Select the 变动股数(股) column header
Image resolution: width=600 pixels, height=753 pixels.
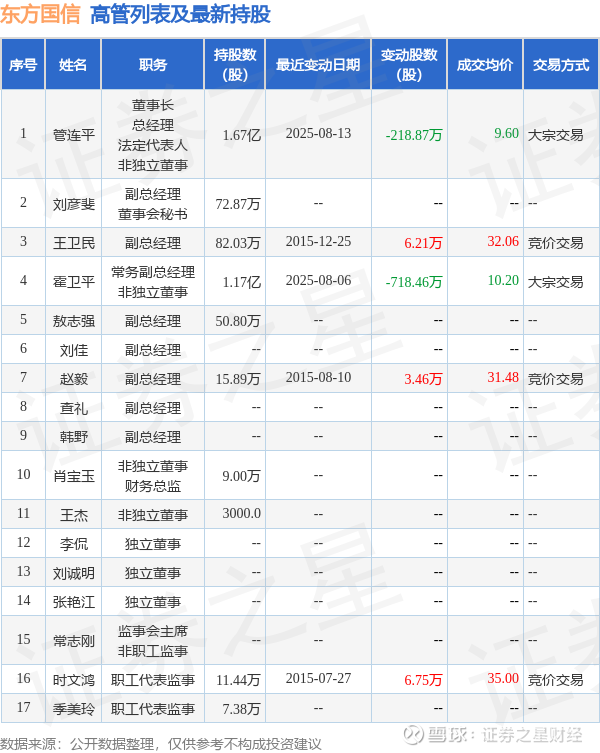tap(409, 64)
